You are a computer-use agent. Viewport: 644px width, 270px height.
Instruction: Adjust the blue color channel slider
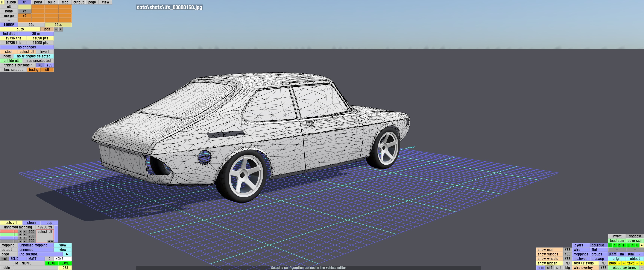(x=9, y=238)
